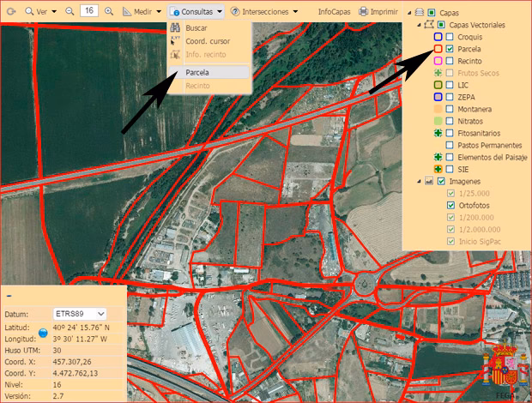Open the Ver dropdown menu
The width and height of the screenshot is (532, 403).
[x=41, y=11]
